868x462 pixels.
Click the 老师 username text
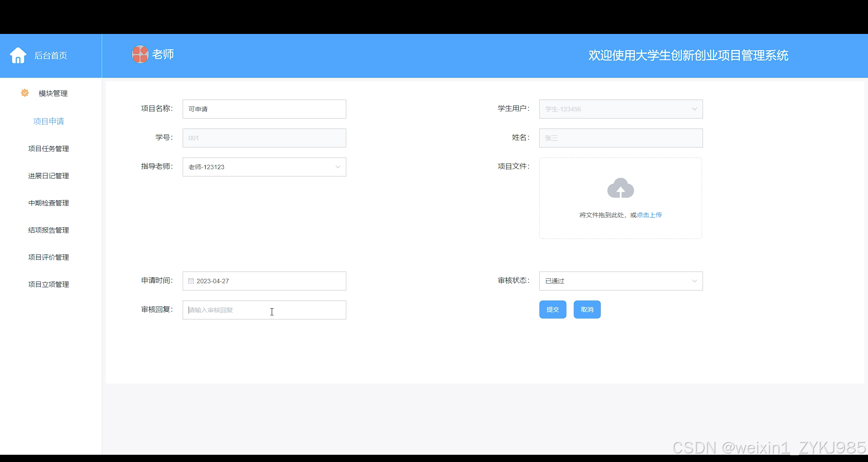[163, 54]
